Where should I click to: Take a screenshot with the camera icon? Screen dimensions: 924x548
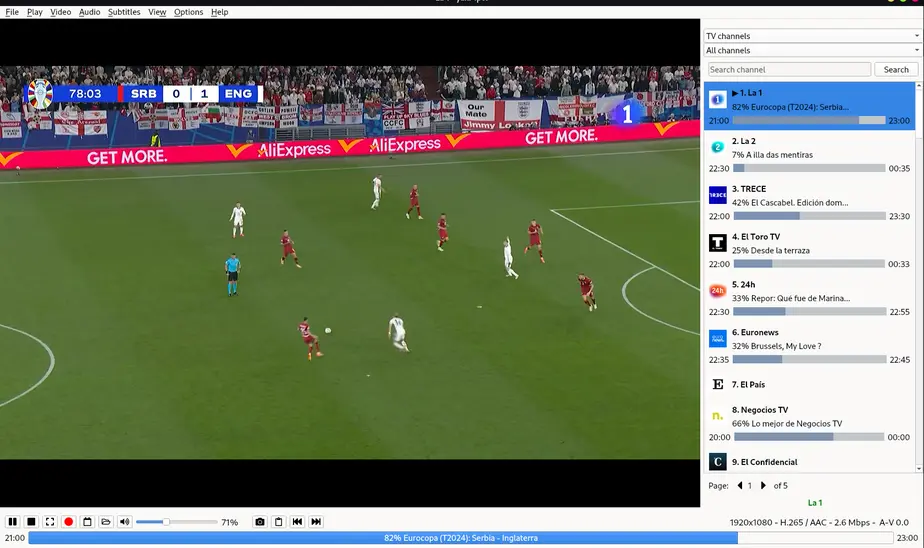(x=260, y=522)
